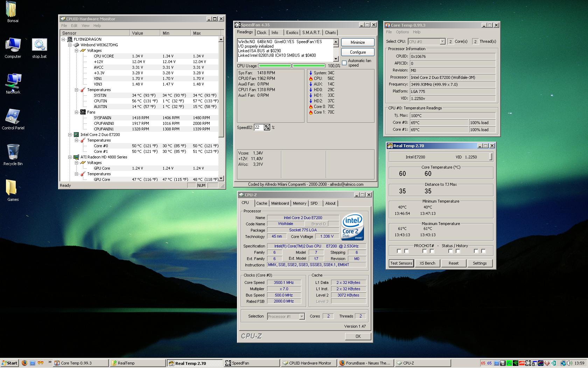Image resolution: width=588 pixels, height=368 pixels.
Task: Toggle the last PROCHOT# history checkbox
Action: point(483,251)
